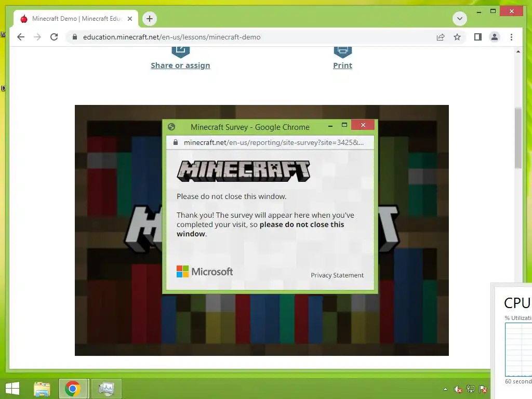Maximize the main Chrome window
Screen dimensions: 532x399
(493, 11)
